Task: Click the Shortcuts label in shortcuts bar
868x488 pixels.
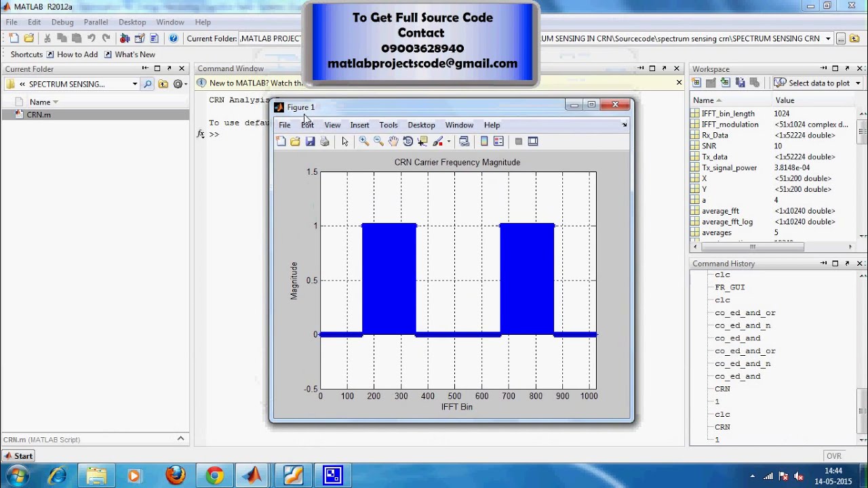Action: [x=26, y=54]
